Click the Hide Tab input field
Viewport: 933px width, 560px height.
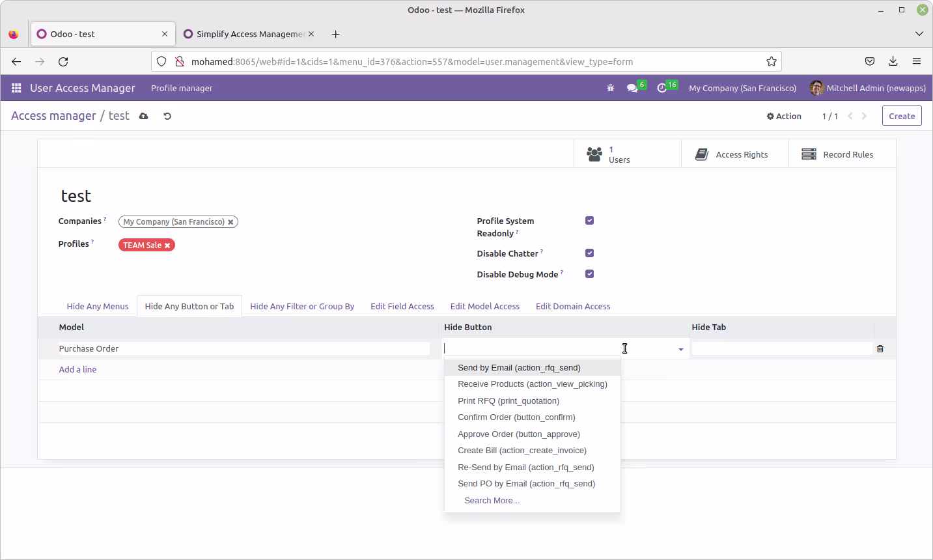pyautogui.click(x=781, y=348)
